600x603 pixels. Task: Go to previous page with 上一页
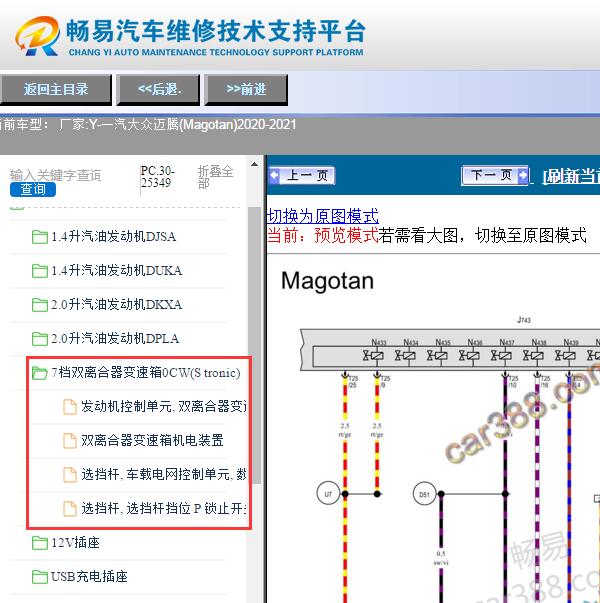click(x=302, y=176)
